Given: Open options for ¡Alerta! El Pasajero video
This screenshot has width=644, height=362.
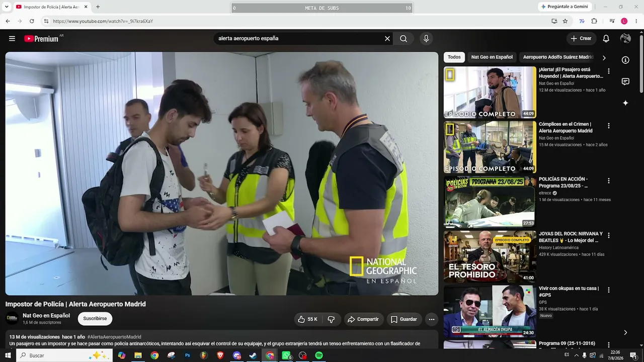Looking at the screenshot, I should pyautogui.click(x=609, y=71).
